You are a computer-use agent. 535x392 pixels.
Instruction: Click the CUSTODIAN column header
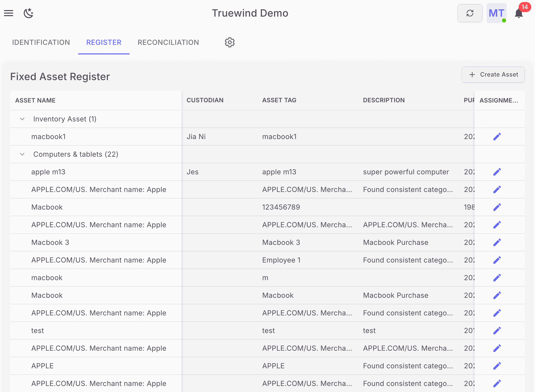[x=205, y=100]
